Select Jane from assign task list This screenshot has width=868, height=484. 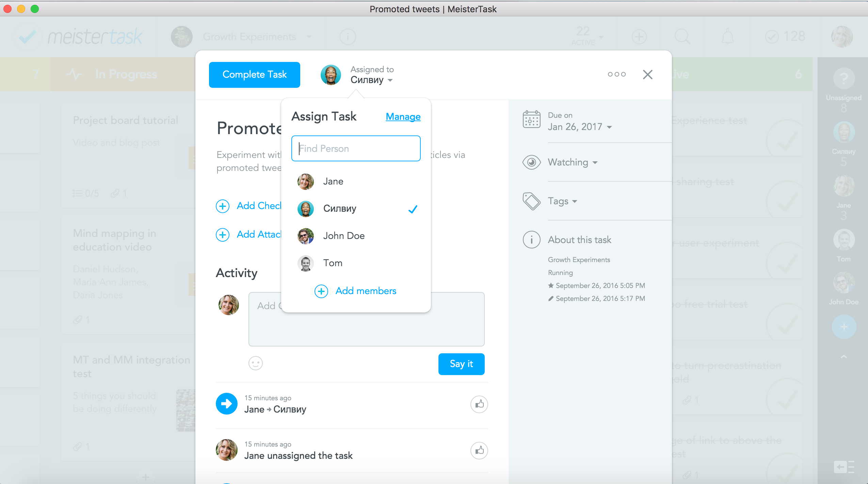pos(333,181)
